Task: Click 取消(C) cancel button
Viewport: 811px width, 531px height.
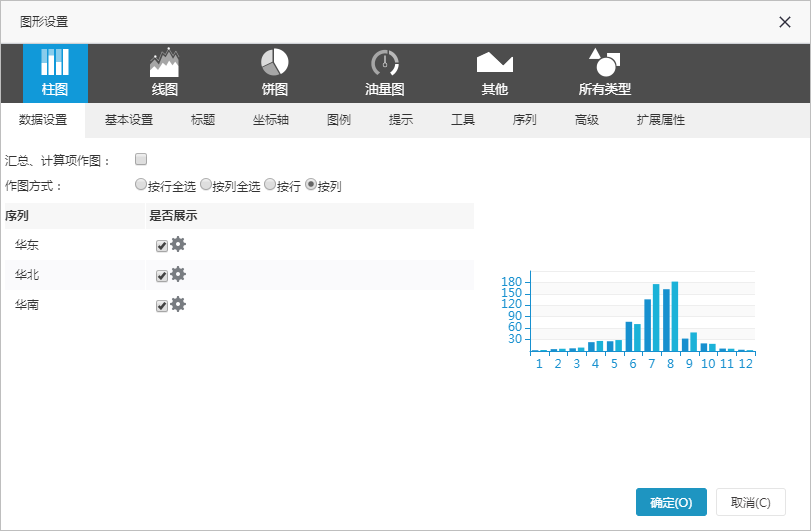Action: coord(750,502)
